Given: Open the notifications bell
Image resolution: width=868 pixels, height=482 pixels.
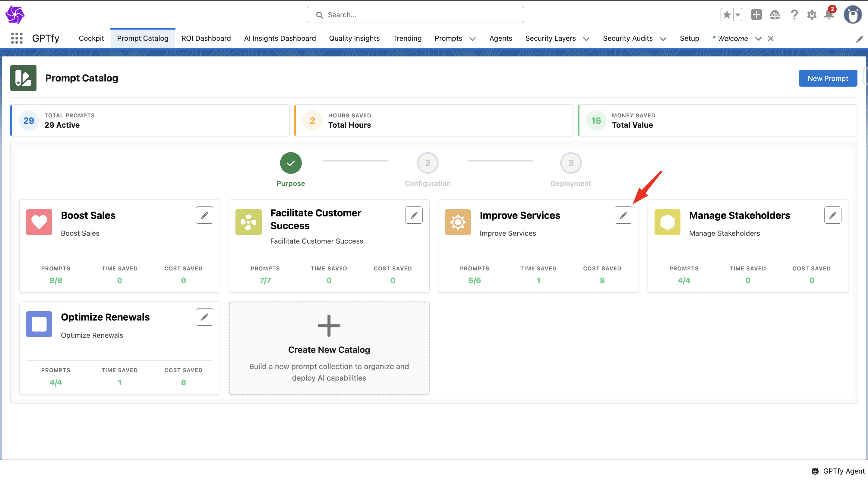Looking at the screenshot, I should 829,15.
